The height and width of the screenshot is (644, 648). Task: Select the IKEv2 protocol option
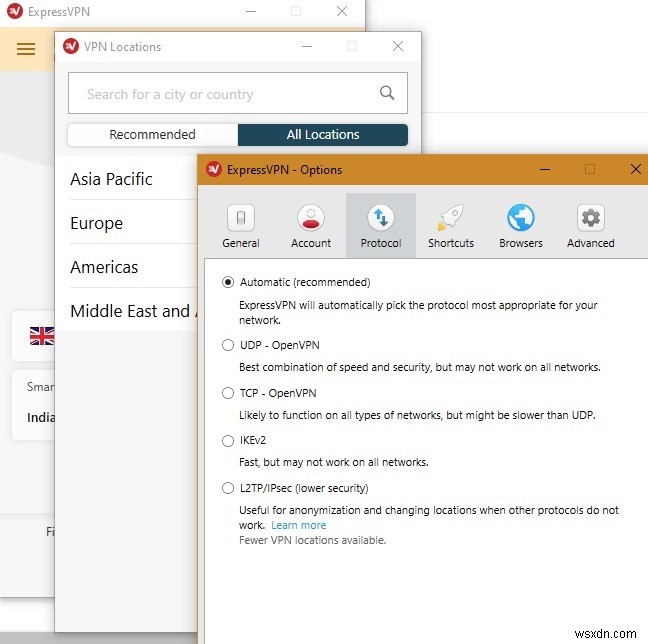228,441
